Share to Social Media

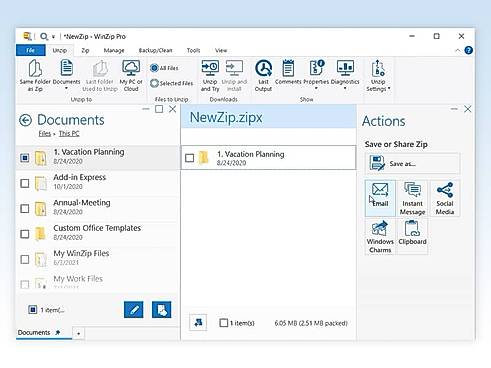pos(445,198)
